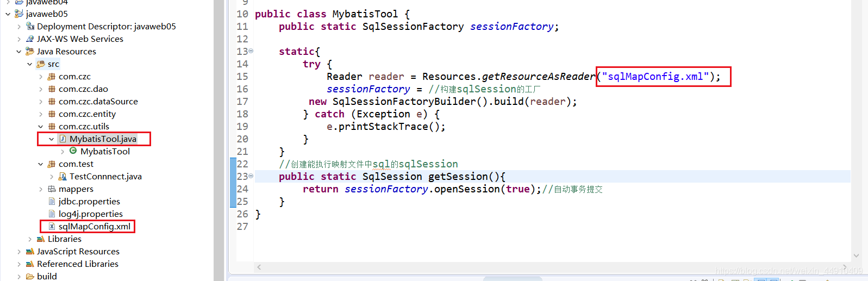Click the sqlMapConfig.xml file icon

(52, 226)
